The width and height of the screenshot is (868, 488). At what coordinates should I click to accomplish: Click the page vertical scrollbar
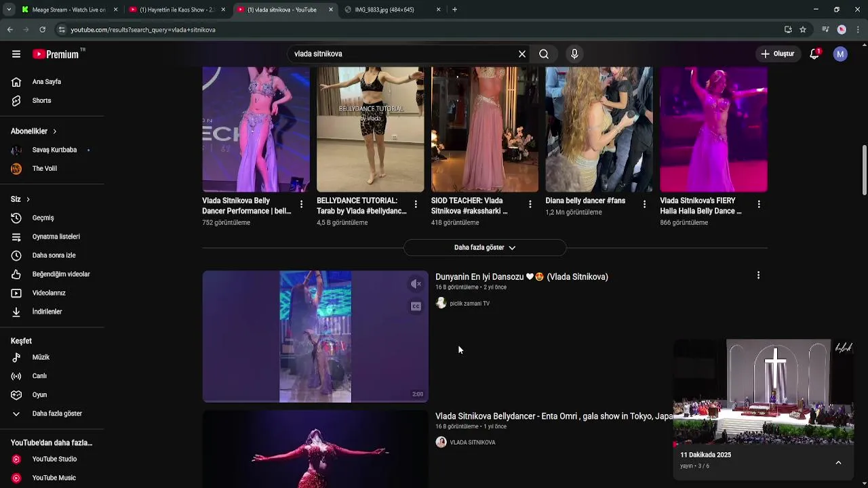[864, 169]
